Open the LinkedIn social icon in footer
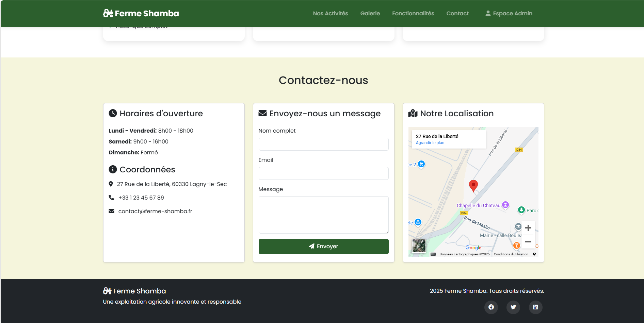644x323 pixels. tap(535, 307)
